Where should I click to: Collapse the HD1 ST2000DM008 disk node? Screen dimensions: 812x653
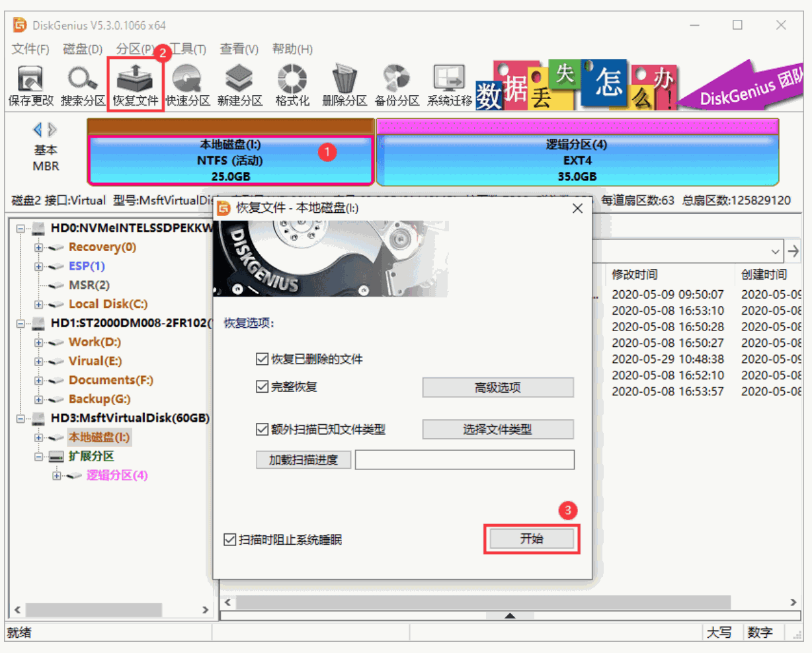(20, 324)
